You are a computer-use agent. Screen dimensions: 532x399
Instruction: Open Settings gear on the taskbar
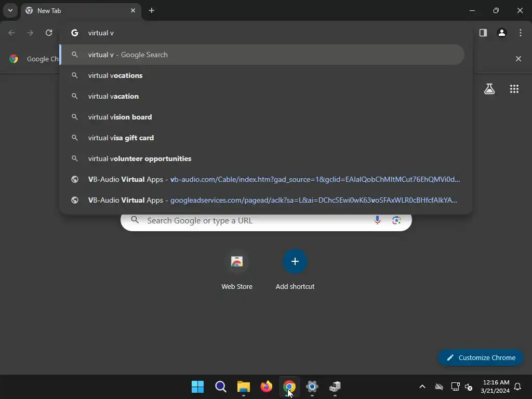(x=312, y=387)
